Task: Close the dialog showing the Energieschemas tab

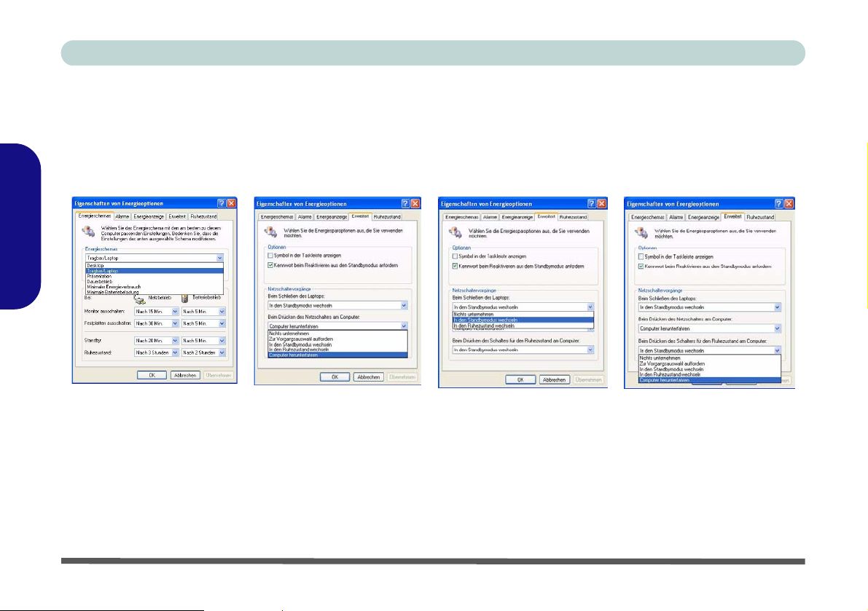Action: coord(231,203)
